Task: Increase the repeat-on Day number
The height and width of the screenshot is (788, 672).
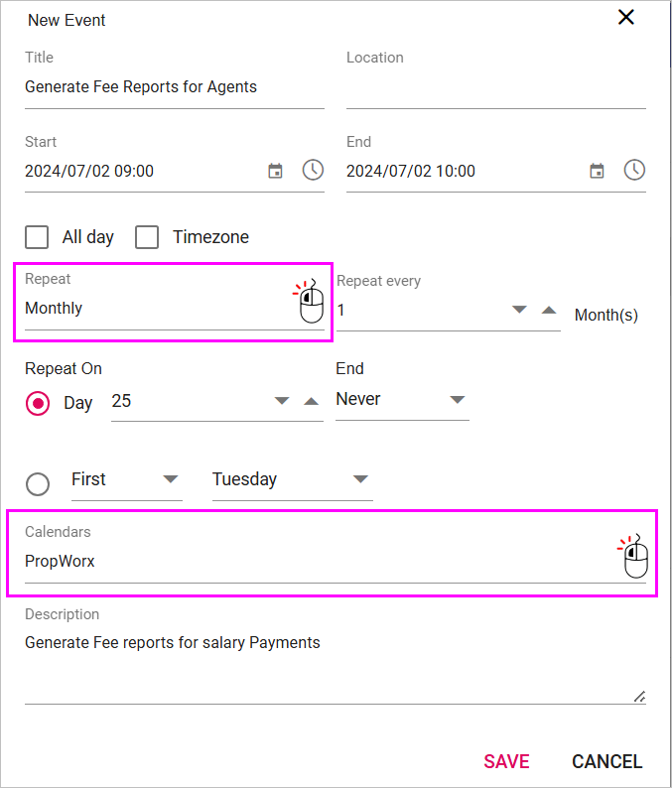Action: (x=312, y=401)
